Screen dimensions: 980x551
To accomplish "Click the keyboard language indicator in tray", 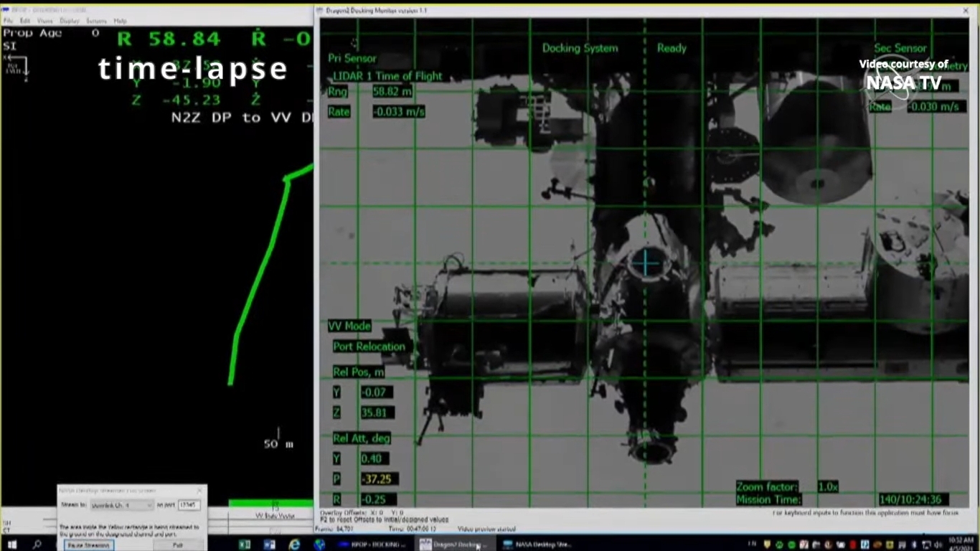I will click(752, 545).
